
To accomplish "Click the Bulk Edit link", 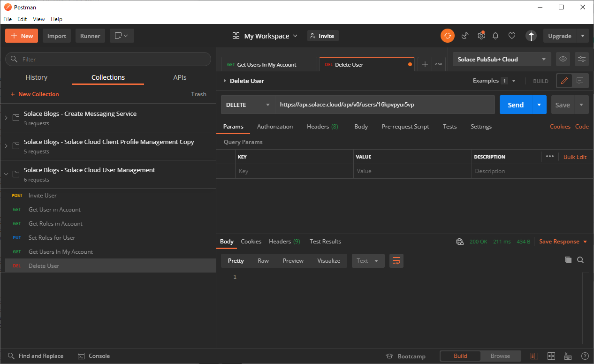I will pyautogui.click(x=575, y=157).
